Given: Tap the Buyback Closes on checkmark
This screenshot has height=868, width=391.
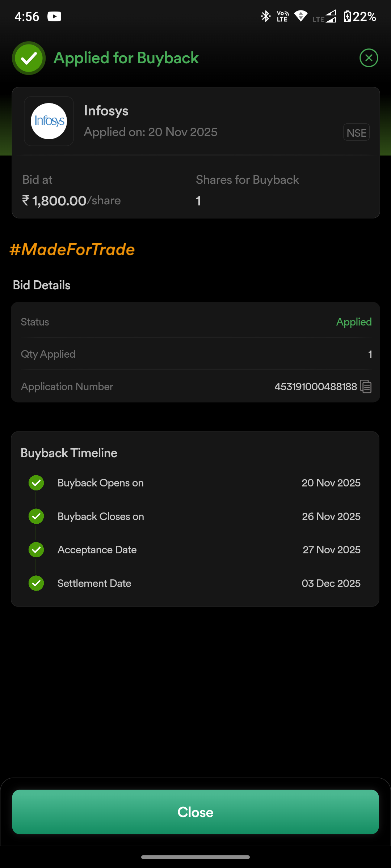Looking at the screenshot, I should [x=36, y=516].
